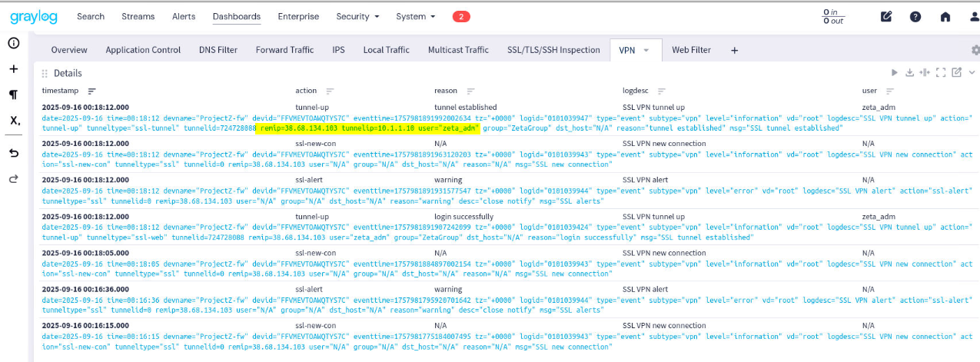Open timestamp column sort menu icon

pos(91,91)
